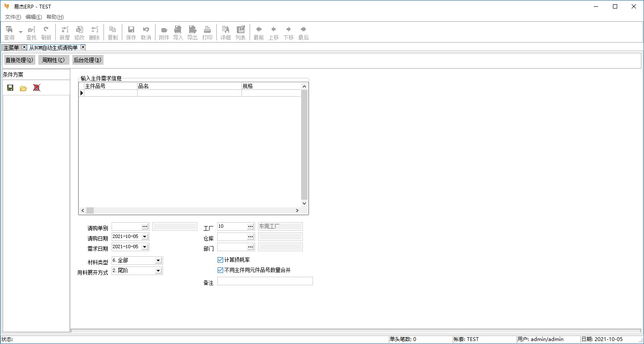This screenshot has height=344, width=644.
Task: Open the 文件 menu
Action: (x=13, y=17)
